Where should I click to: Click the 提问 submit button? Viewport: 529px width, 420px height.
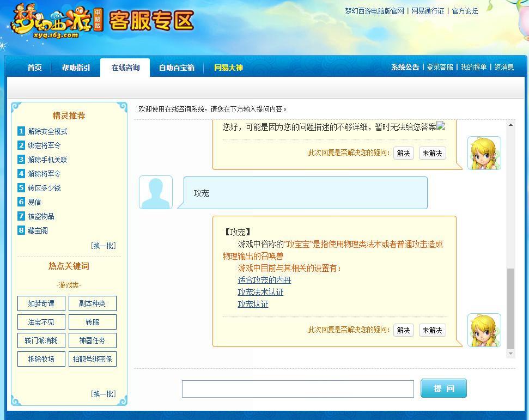(443, 388)
